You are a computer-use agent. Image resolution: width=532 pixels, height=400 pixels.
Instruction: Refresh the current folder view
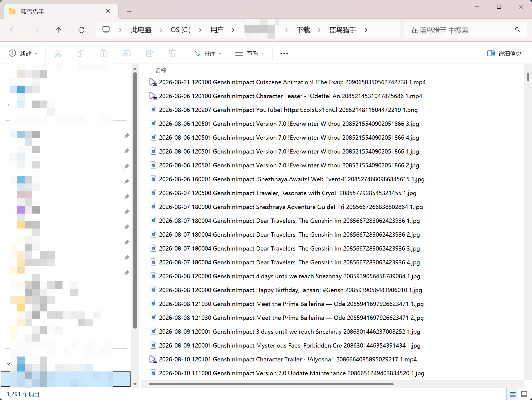click(81, 30)
